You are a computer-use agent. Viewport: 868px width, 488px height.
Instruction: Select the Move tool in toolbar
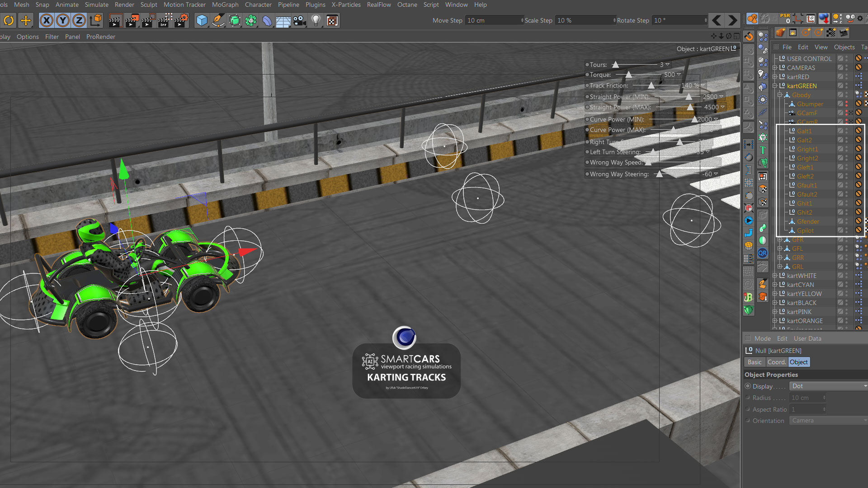click(26, 20)
